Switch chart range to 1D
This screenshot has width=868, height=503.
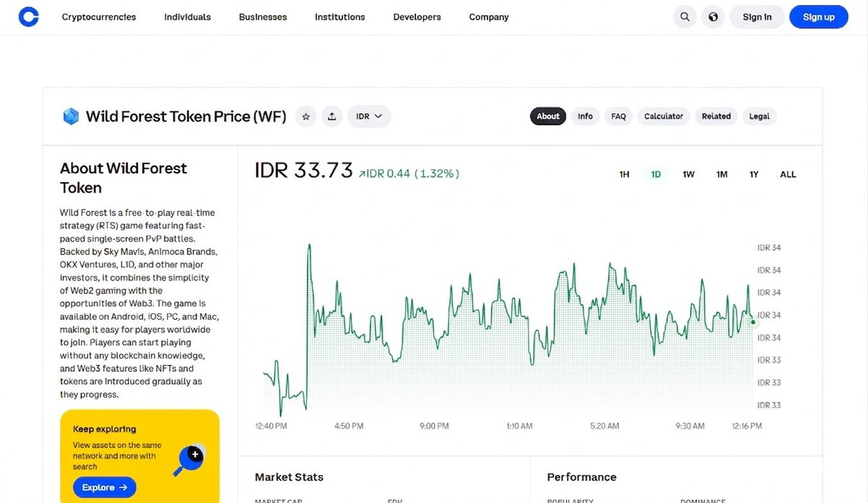(x=656, y=174)
